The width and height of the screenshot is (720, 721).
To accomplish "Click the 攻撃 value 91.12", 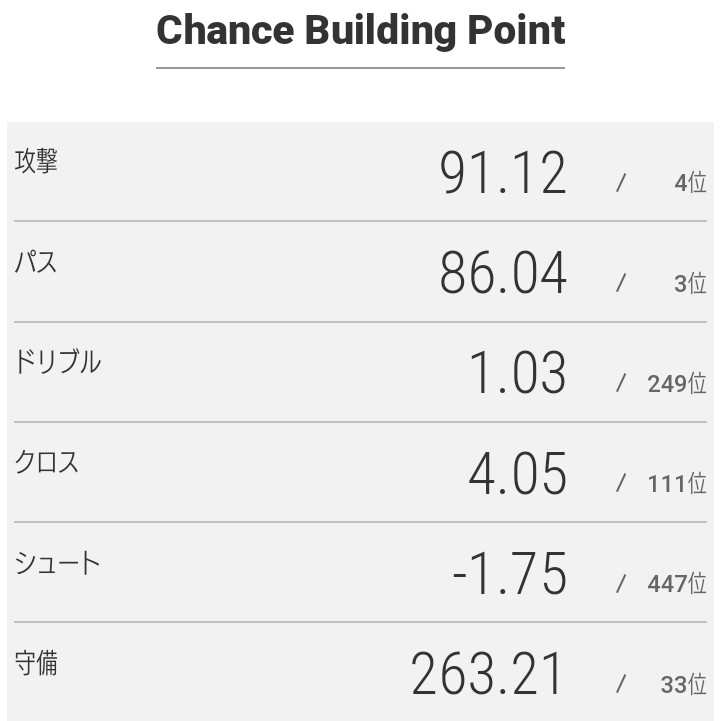I will coord(503,173).
